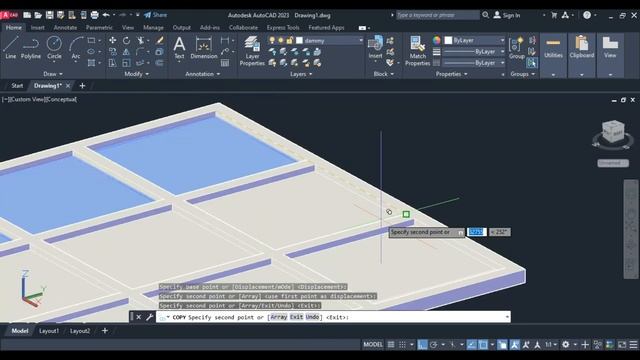
Task: Choose the Array option in command line
Action: pos(279,317)
